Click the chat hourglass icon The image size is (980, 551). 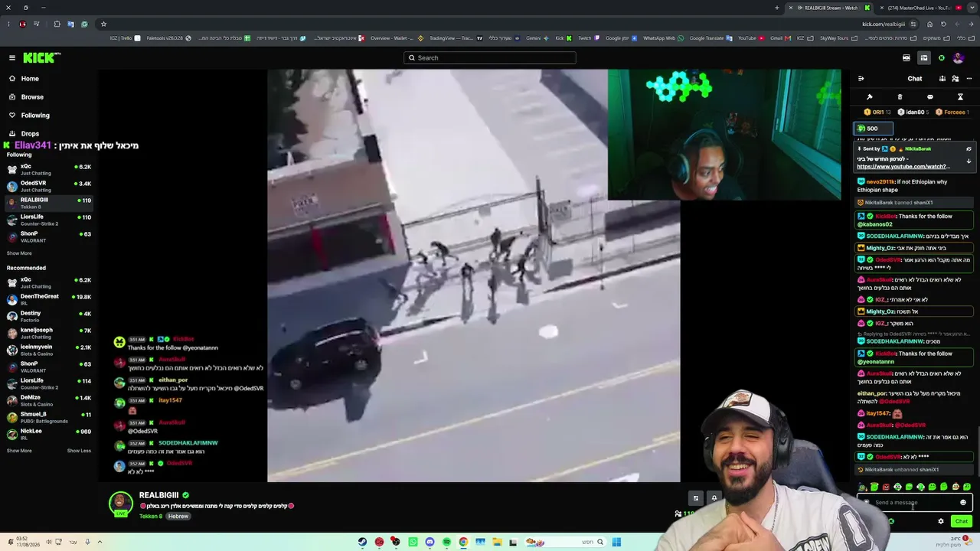tap(960, 97)
